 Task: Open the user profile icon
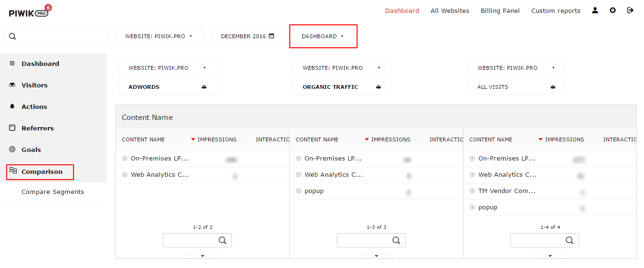[595, 10]
